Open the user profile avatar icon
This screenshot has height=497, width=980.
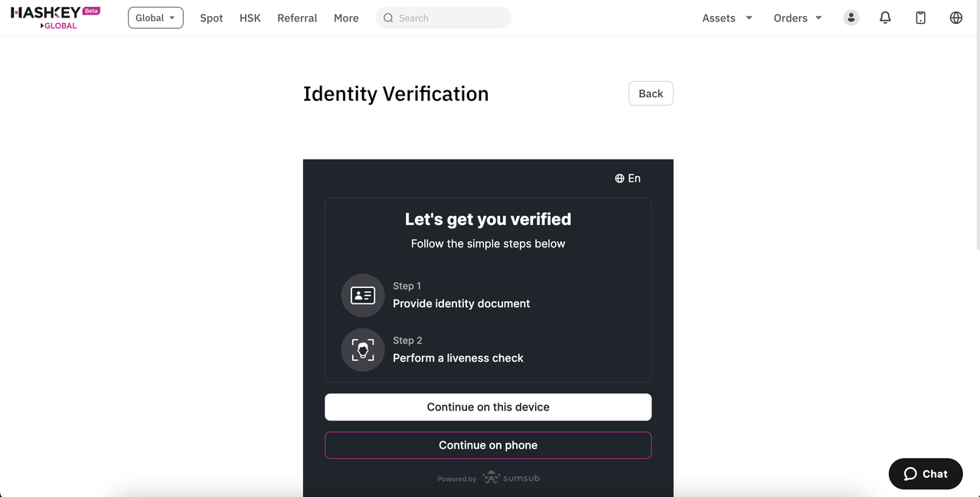click(x=851, y=18)
